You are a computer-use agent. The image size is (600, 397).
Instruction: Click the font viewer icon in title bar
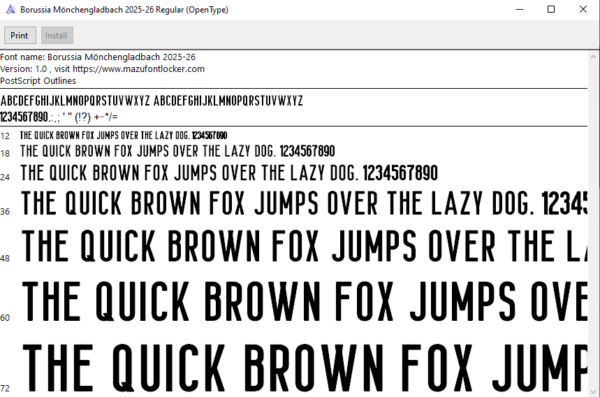(x=10, y=9)
